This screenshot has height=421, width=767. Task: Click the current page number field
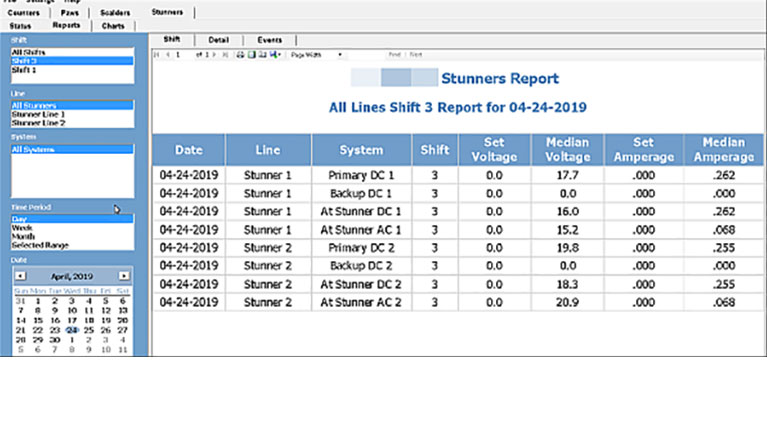coord(179,55)
